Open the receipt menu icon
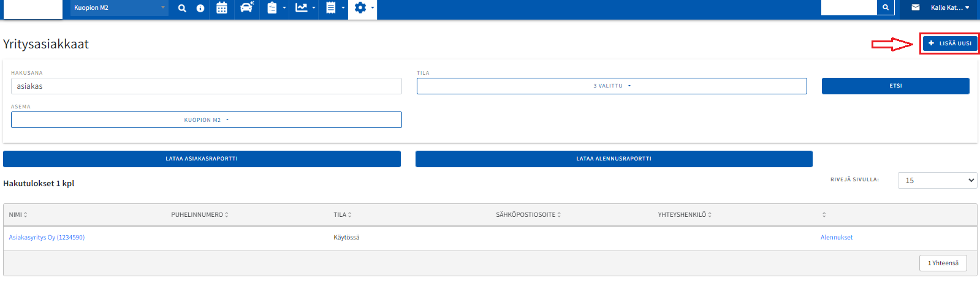This screenshot has width=980, height=283. (335, 8)
